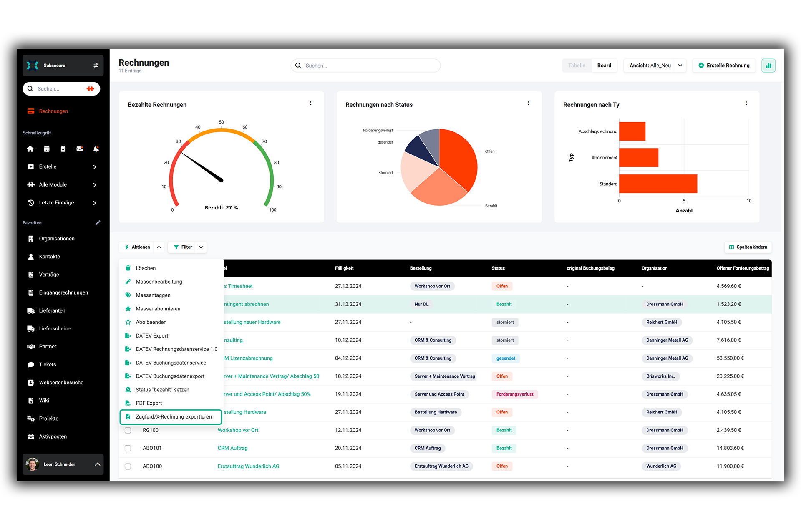Click the green chart statistics icon
This screenshot has width=801, height=532.
coord(768,66)
